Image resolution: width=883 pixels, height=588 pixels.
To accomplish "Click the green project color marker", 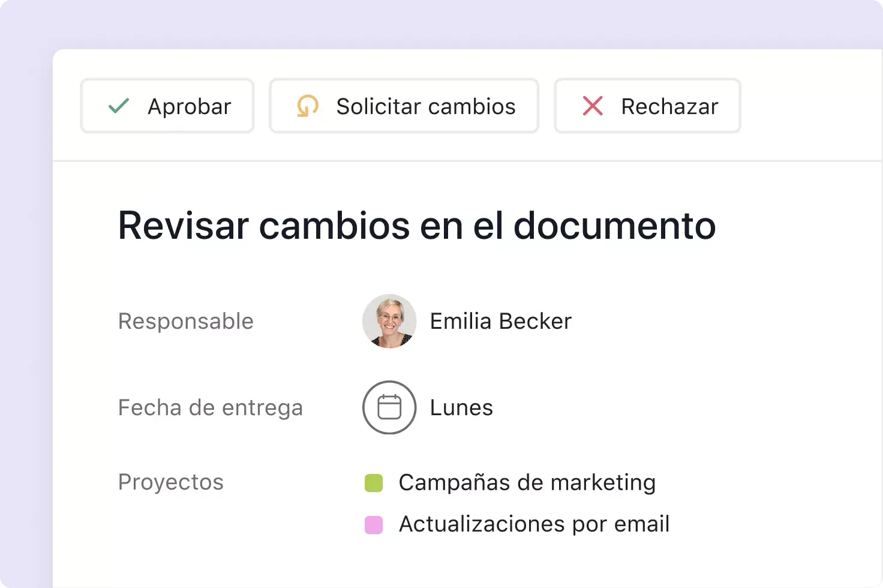I will pos(374,482).
